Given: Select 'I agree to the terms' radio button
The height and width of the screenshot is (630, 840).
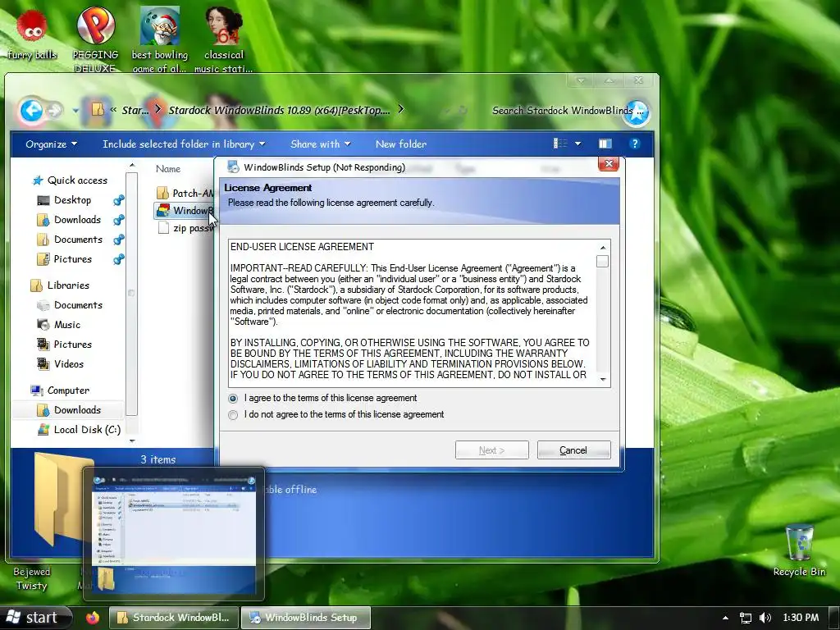Looking at the screenshot, I should (x=233, y=399).
